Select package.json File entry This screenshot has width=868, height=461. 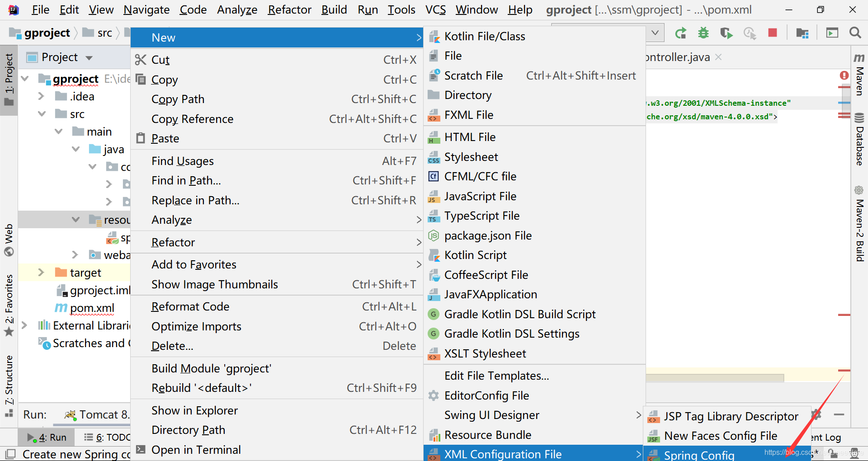534,235
